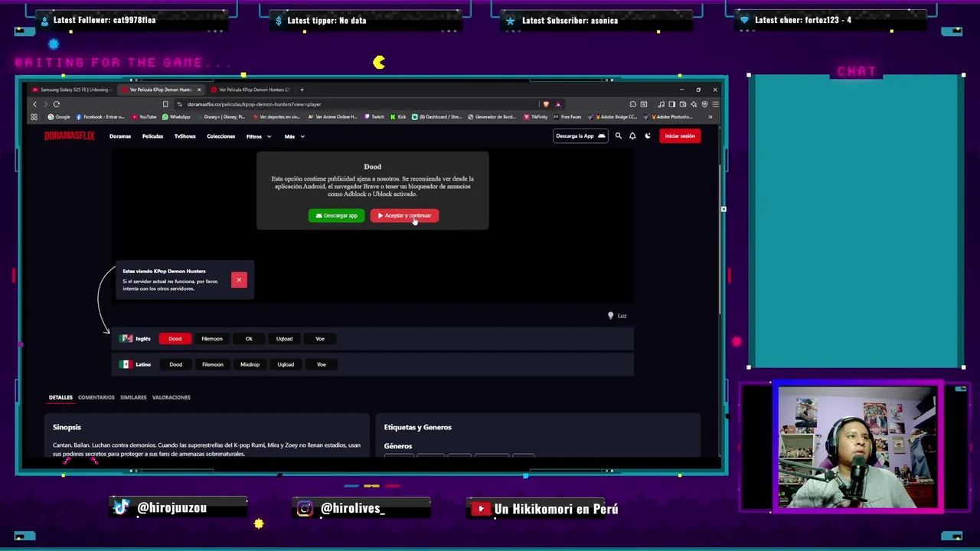
Task: Open the Google bookmark
Action: click(59, 117)
